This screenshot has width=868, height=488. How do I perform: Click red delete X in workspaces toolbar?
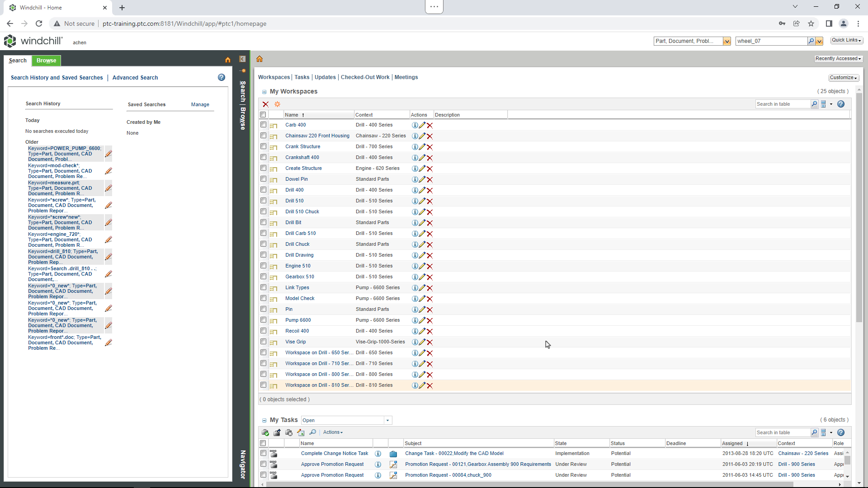click(x=265, y=104)
